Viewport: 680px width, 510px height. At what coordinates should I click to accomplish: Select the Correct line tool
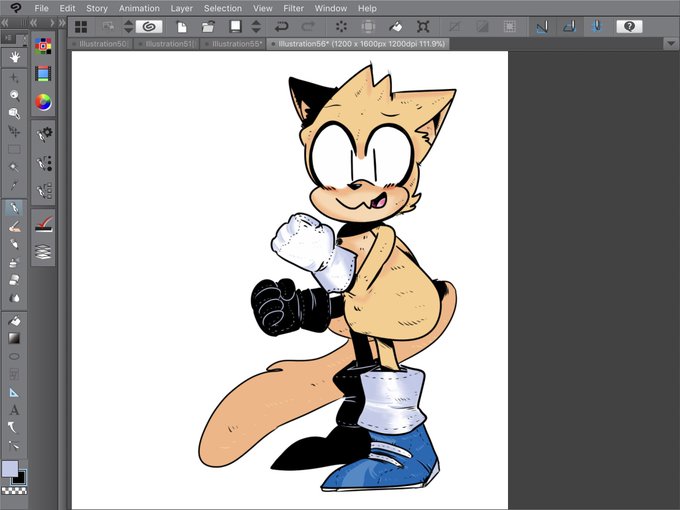(x=14, y=446)
